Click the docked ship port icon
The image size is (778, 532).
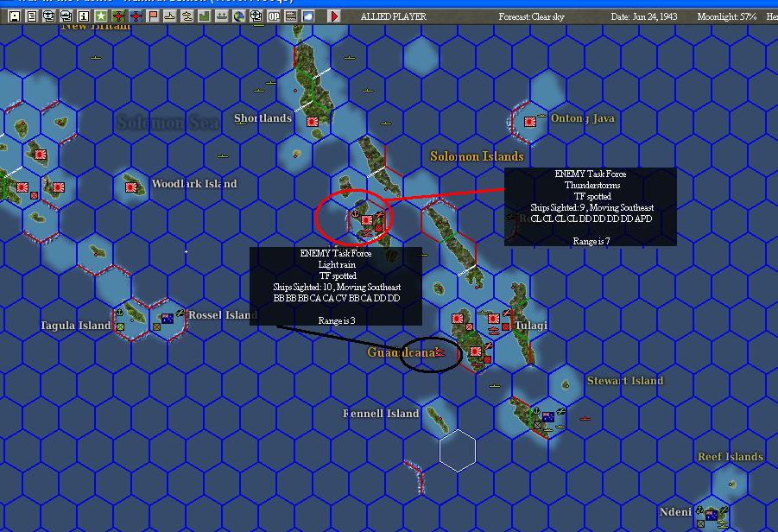tap(222, 16)
